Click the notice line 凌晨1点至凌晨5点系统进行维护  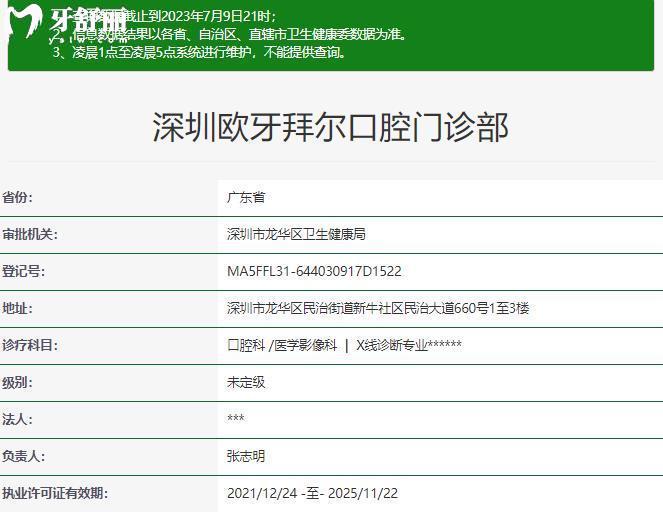click(200, 52)
